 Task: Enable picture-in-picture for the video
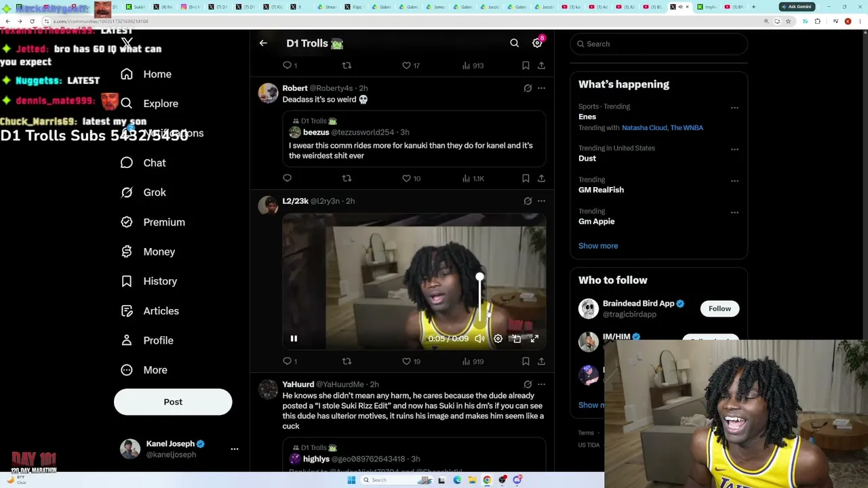[516, 338]
